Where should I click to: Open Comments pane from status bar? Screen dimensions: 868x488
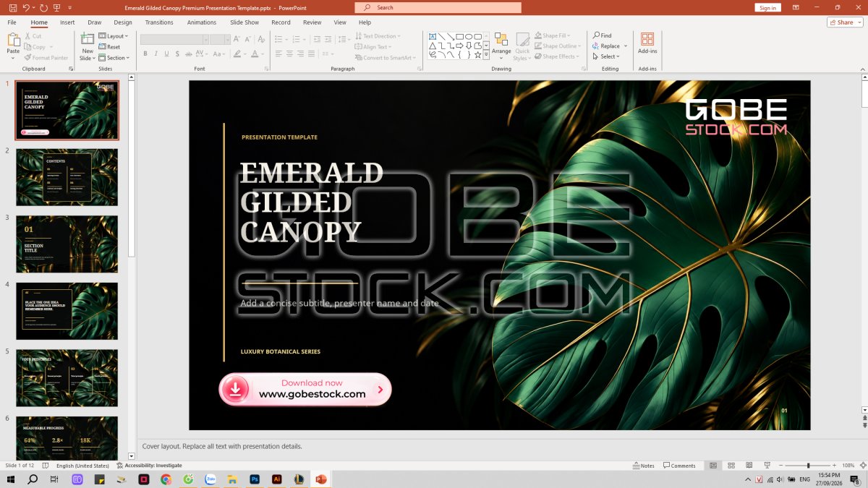click(679, 466)
